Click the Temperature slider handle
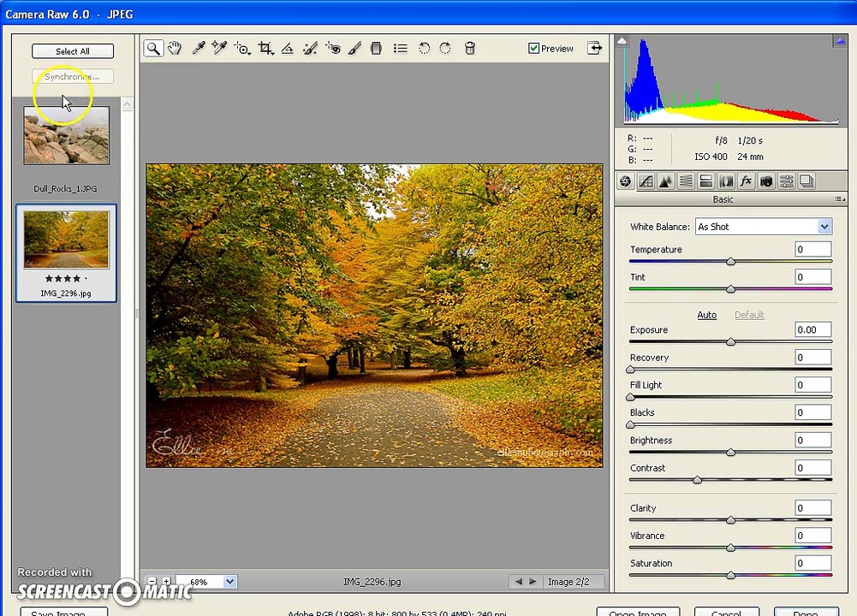The image size is (857, 616). pyautogui.click(x=731, y=262)
